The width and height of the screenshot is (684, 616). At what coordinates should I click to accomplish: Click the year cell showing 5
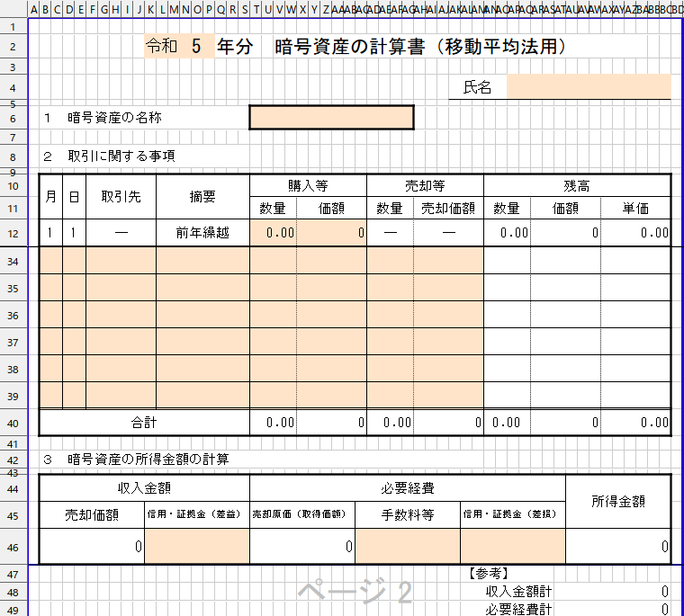197,46
